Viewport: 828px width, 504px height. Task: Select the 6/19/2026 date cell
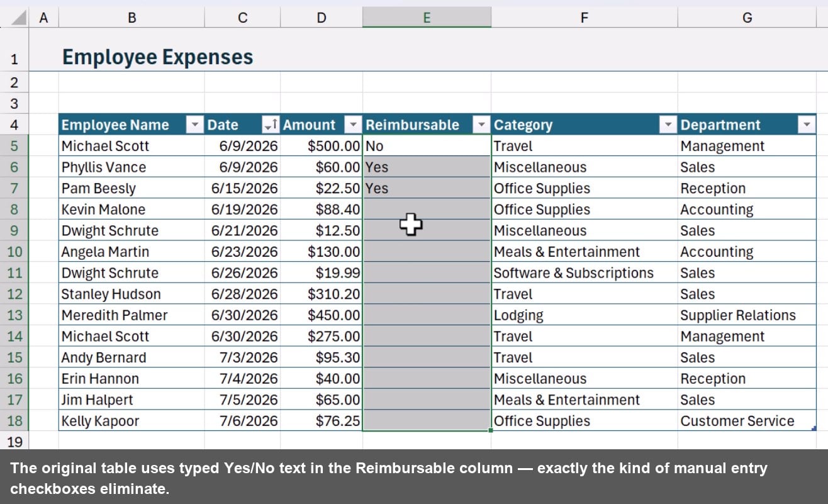[x=242, y=210]
